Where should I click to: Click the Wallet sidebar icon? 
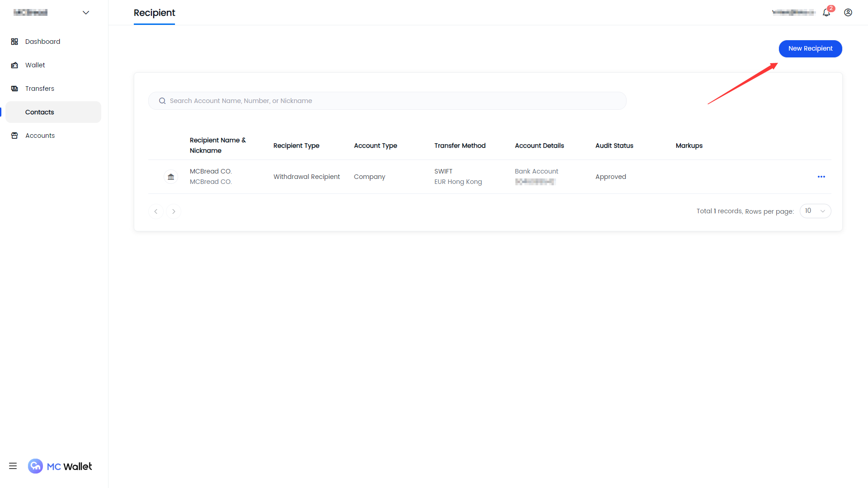pyautogui.click(x=14, y=65)
